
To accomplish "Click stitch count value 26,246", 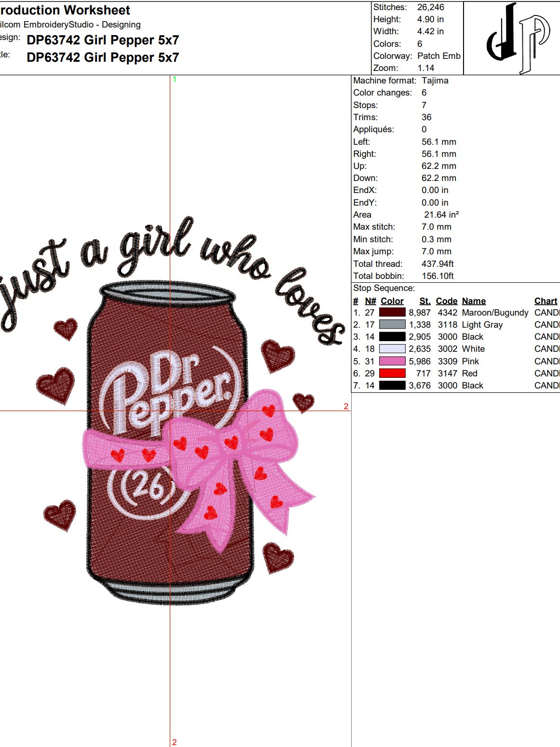I will pos(431,7).
